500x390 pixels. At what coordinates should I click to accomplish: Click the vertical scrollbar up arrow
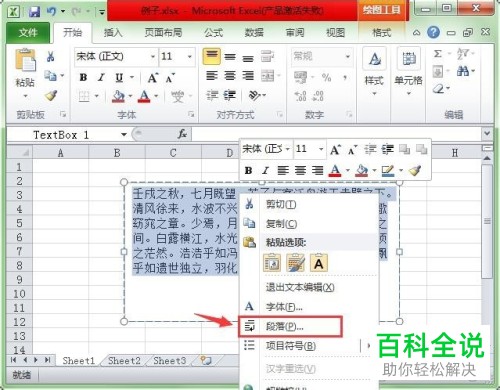tap(487, 158)
